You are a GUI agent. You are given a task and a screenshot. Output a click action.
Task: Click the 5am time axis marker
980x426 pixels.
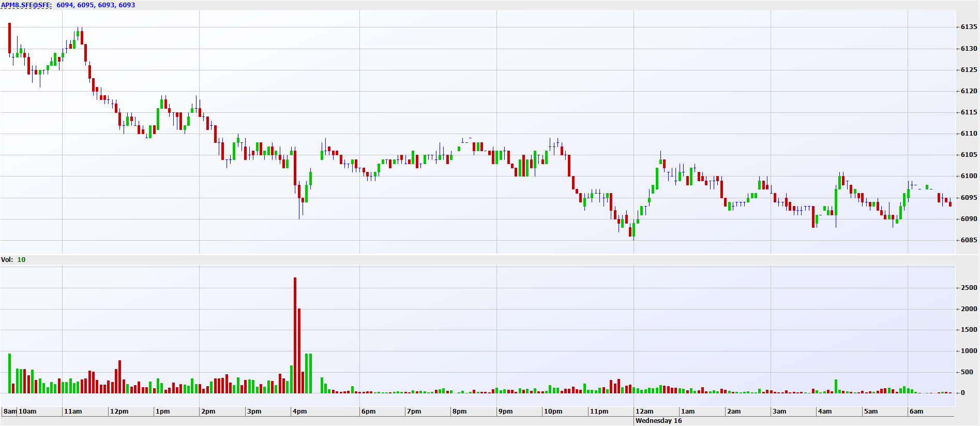[871, 412]
